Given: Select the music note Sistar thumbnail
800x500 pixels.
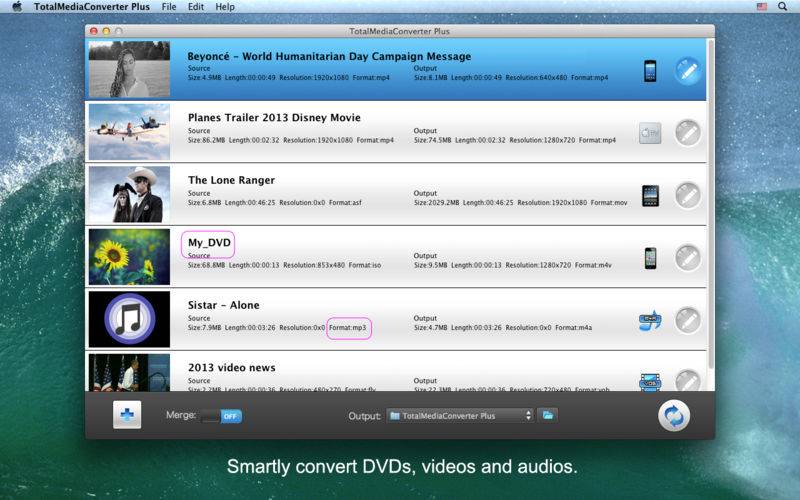Looking at the screenshot, I should coord(129,319).
